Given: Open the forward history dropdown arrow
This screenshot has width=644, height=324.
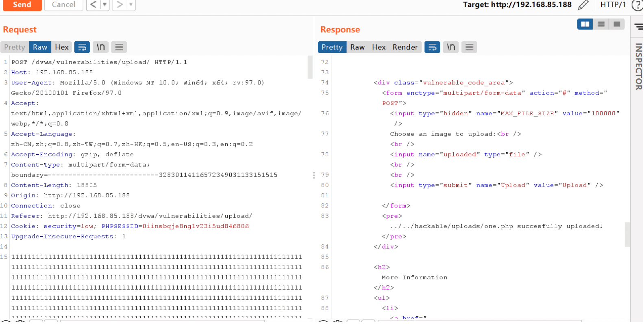Looking at the screenshot, I should point(131,5).
